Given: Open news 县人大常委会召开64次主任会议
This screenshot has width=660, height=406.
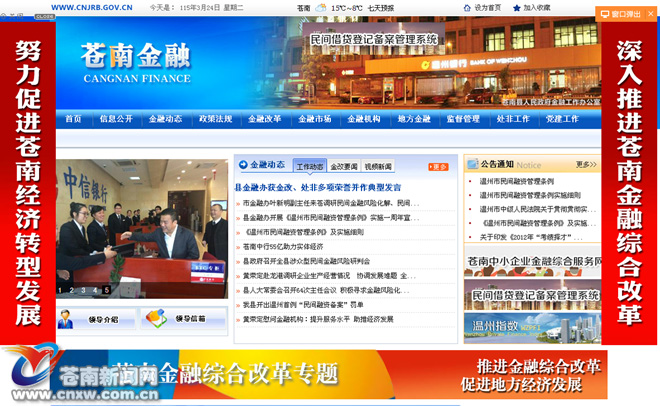Looking at the screenshot, I should [326, 290].
